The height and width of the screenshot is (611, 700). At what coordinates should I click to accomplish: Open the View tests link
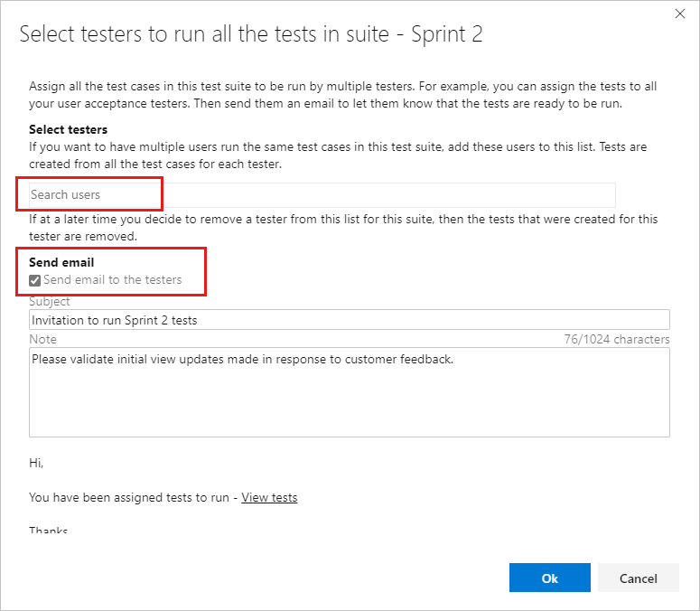pos(269,497)
